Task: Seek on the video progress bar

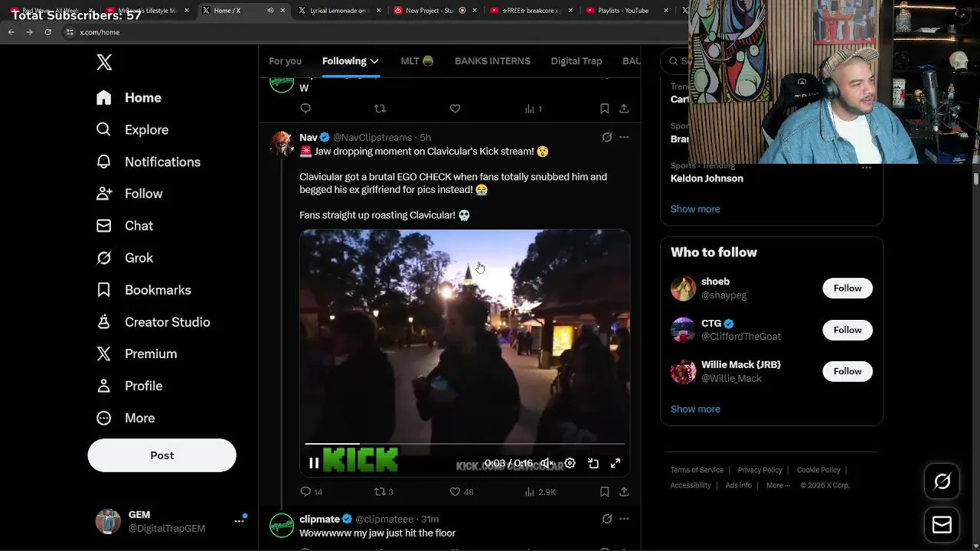Action: pos(465,444)
